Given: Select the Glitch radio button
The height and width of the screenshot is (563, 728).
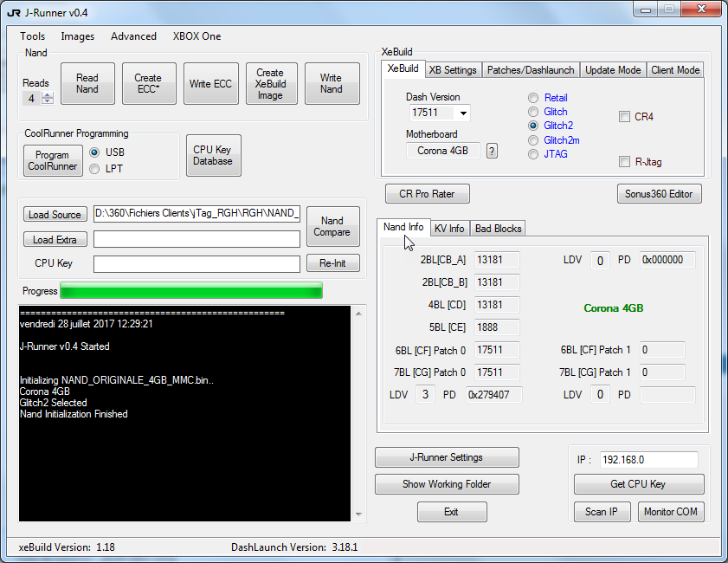Looking at the screenshot, I should click(533, 112).
